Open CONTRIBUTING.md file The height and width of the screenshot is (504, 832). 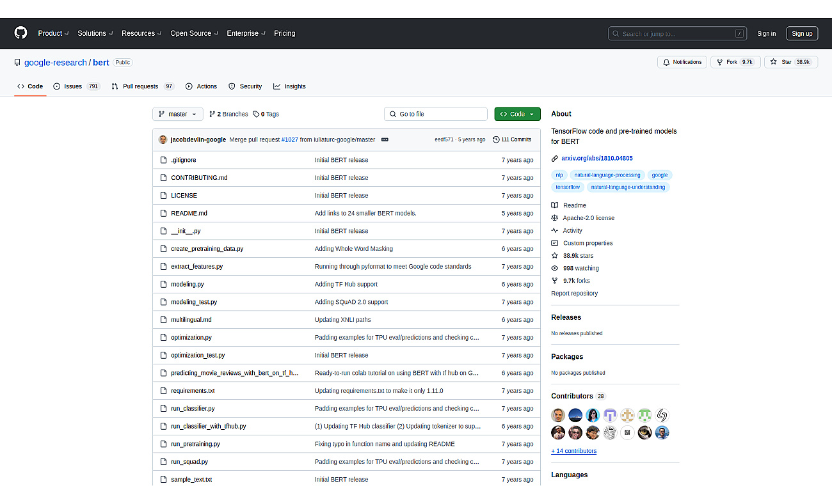click(199, 178)
